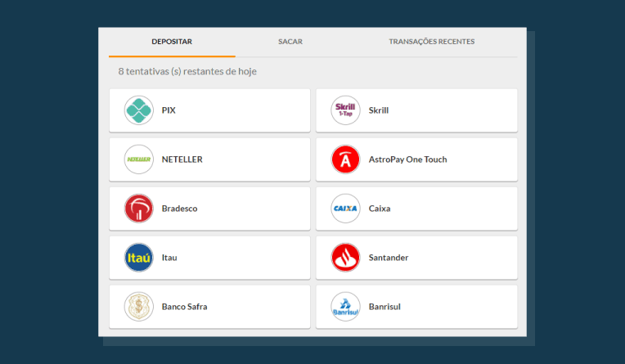
Task: View the Transações Recentes tab
Action: (432, 42)
